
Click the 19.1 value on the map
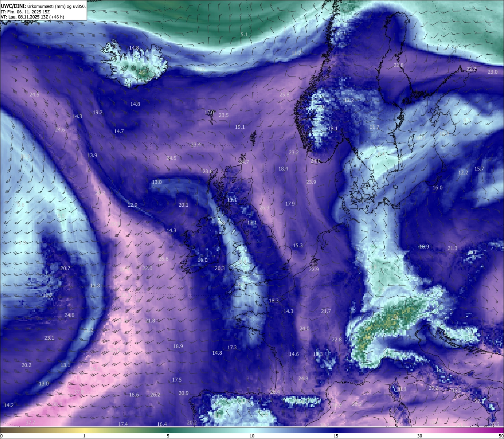(240, 127)
